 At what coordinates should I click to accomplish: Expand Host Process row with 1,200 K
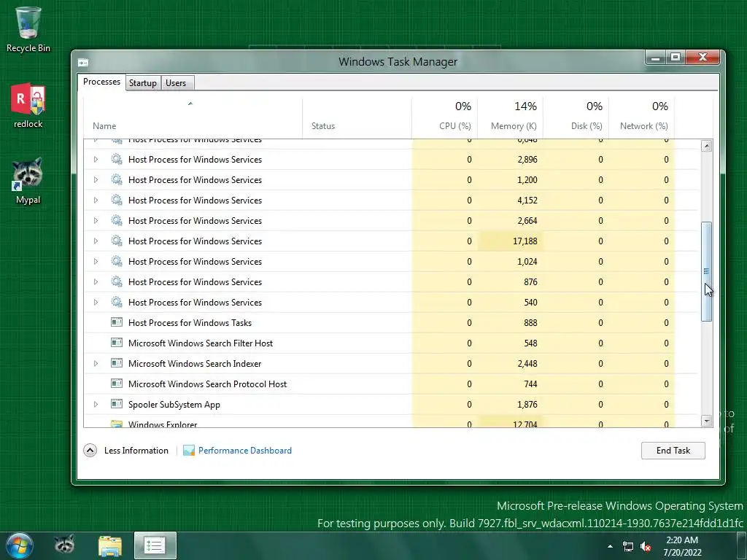tap(96, 180)
